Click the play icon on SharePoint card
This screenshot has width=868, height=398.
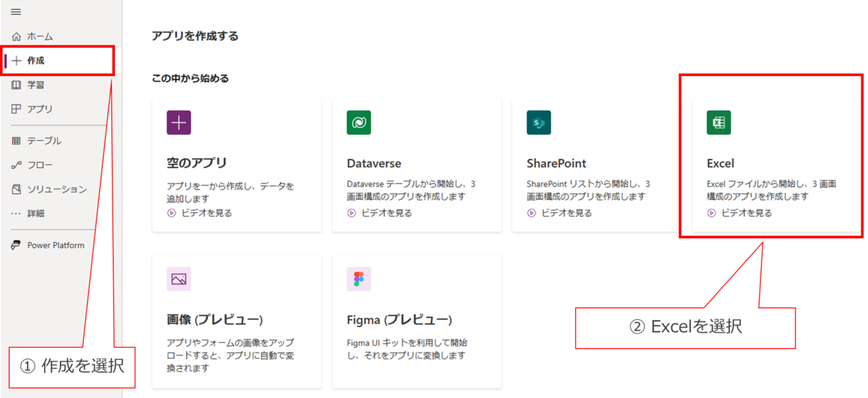532,213
